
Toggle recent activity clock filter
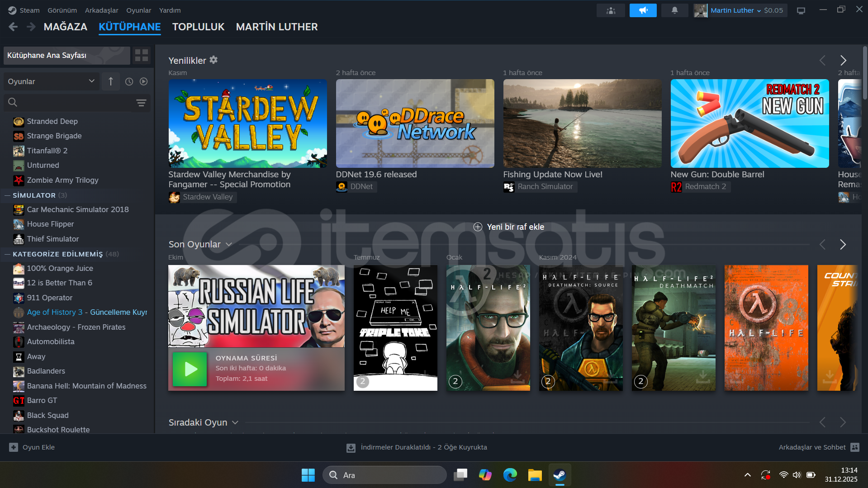point(129,82)
